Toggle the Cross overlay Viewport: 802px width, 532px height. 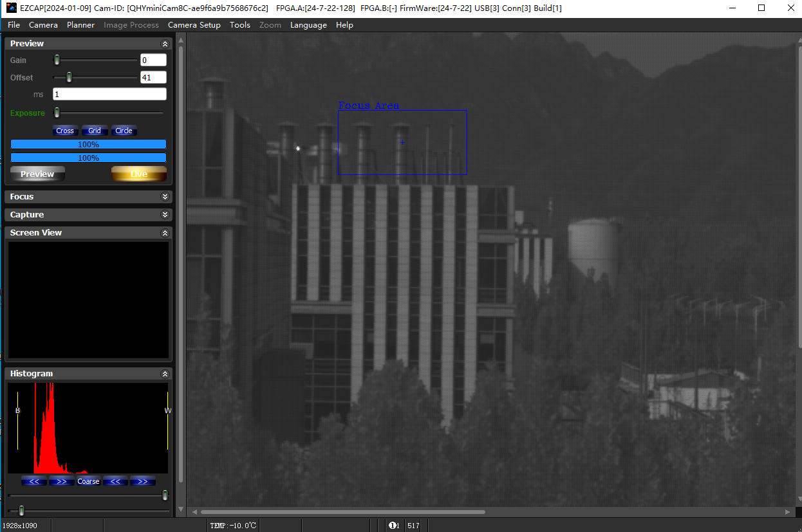65,131
